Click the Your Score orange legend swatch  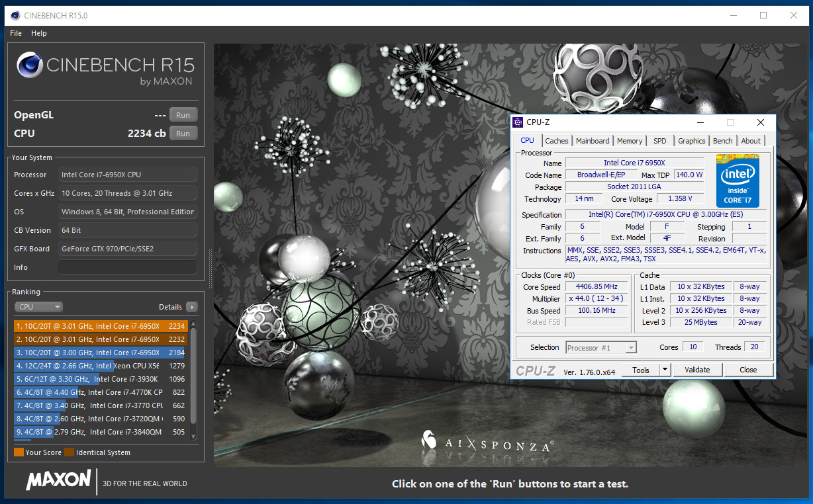[x=19, y=452]
